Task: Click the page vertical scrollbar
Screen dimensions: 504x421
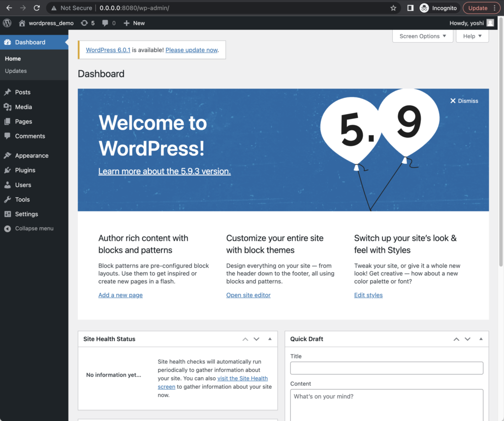Action: [501, 141]
